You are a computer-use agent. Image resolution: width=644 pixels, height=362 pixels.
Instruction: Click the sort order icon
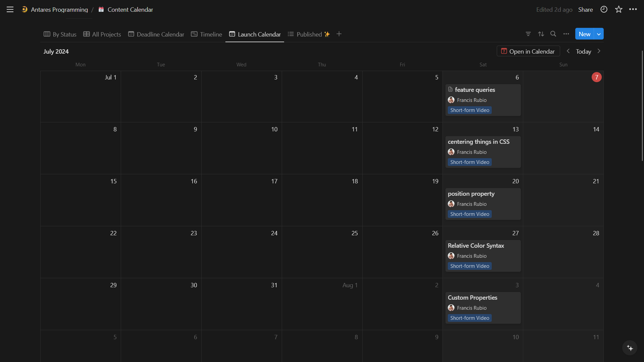coord(540,34)
